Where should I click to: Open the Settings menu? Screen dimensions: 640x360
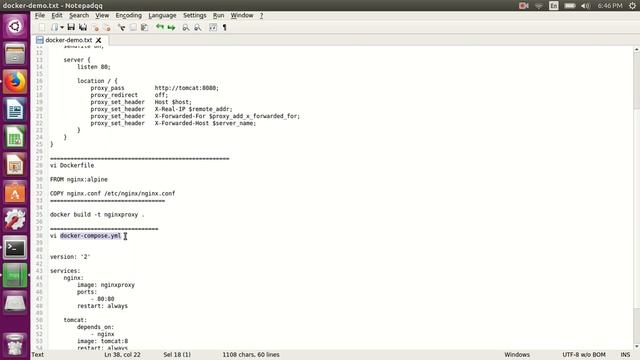pyautogui.click(x=195, y=15)
